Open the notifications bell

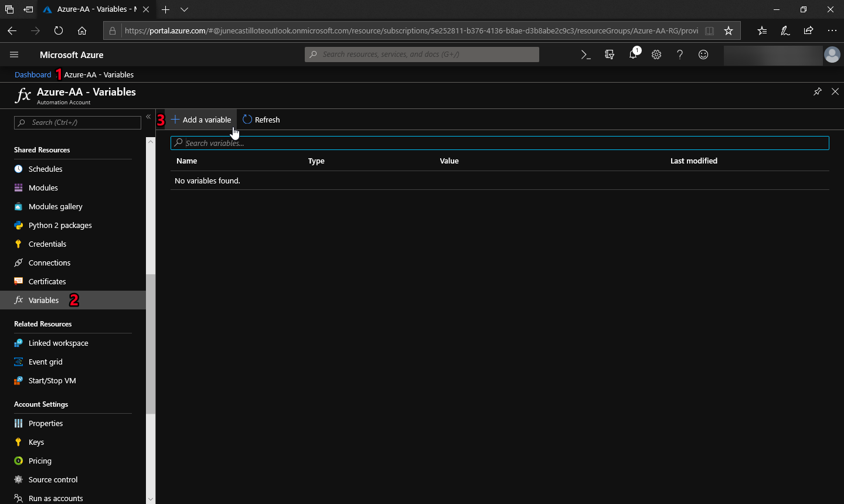(x=633, y=54)
